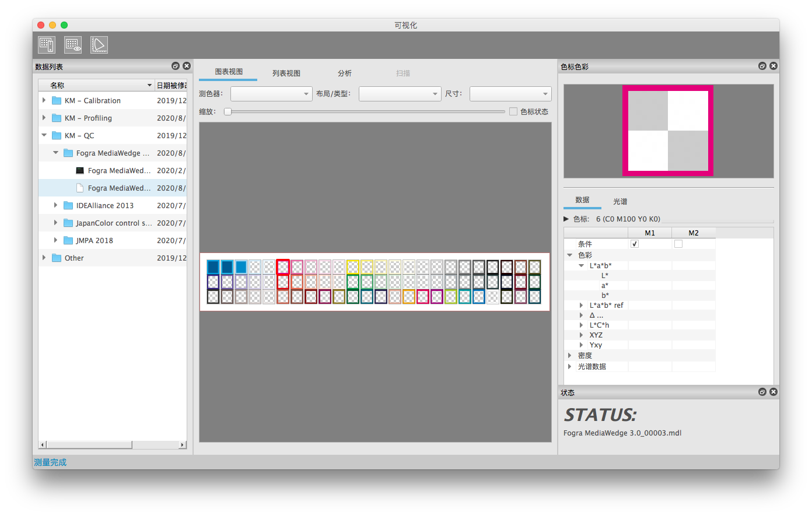This screenshot has width=812, height=516.
Task: Click the white document icon of selected file
Action: click(x=80, y=188)
